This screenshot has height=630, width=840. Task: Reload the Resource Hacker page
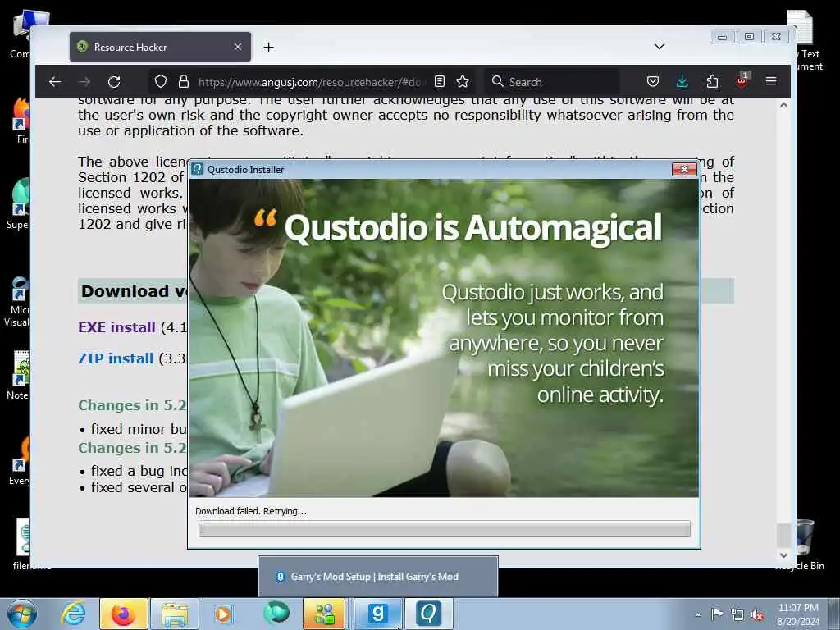tap(114, 82)
